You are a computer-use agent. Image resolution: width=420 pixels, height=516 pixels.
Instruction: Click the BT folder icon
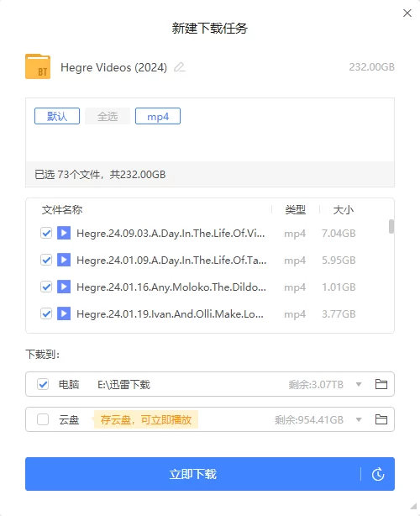[38, 66]
